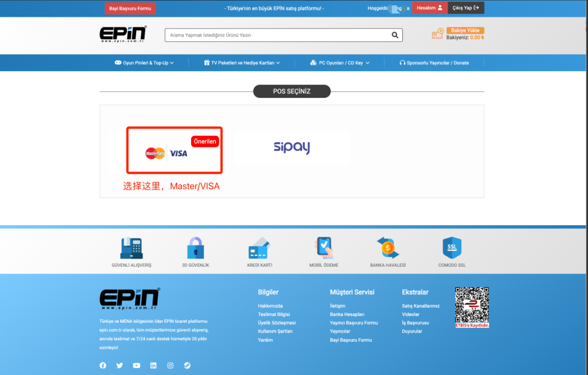Click the Banka Havalesi icon
588x375 pixels.
click(388, 248)
